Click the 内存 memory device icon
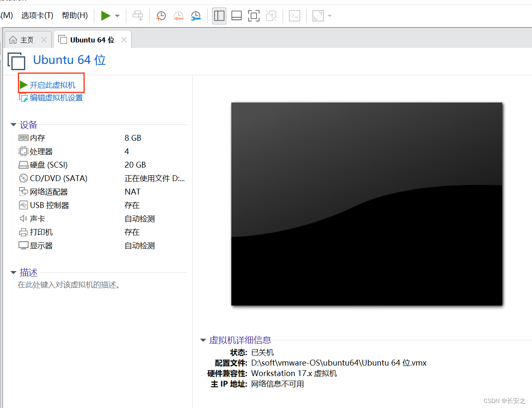532x408 pixels. pos(24,138)
